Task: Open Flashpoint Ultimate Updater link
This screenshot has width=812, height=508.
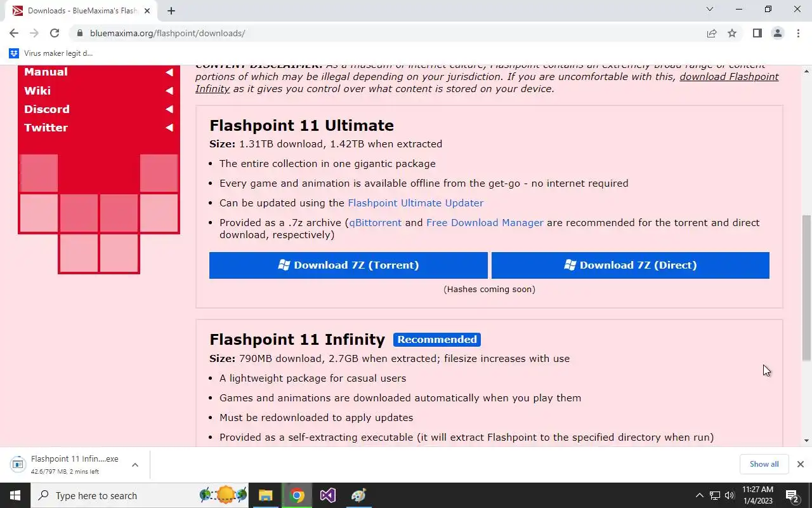Action: point(416,203)
